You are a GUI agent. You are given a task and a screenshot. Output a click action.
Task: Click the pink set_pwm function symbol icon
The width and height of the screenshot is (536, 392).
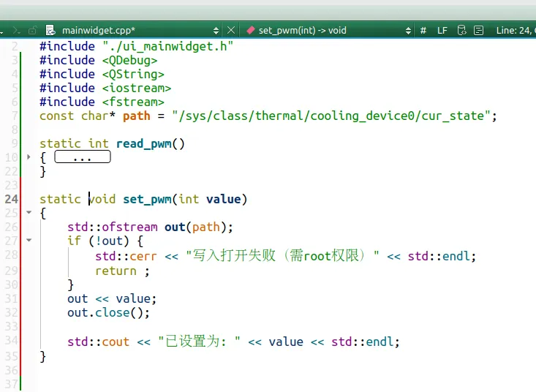click(x=251, y=31)
